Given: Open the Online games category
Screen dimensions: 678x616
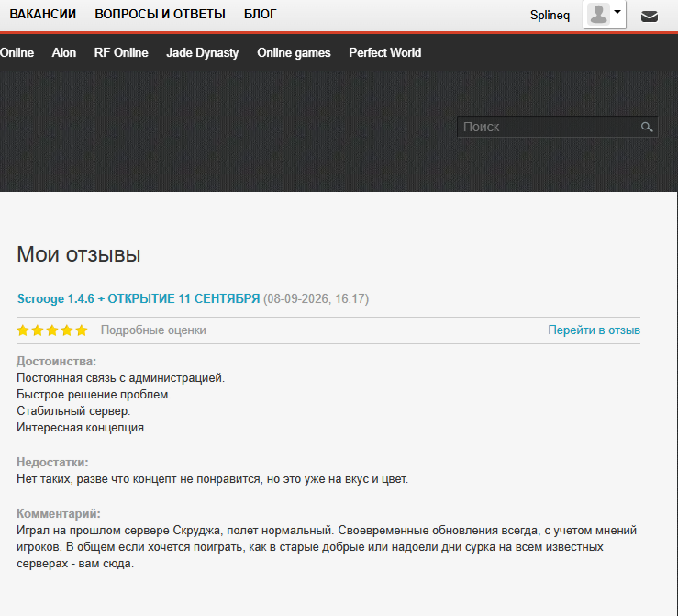Looking at the screenshot, I should [x=294, y=52].
